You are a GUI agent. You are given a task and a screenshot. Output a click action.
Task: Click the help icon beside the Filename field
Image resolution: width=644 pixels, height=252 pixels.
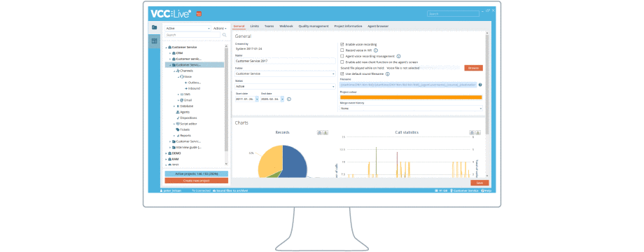click(480, 85)
